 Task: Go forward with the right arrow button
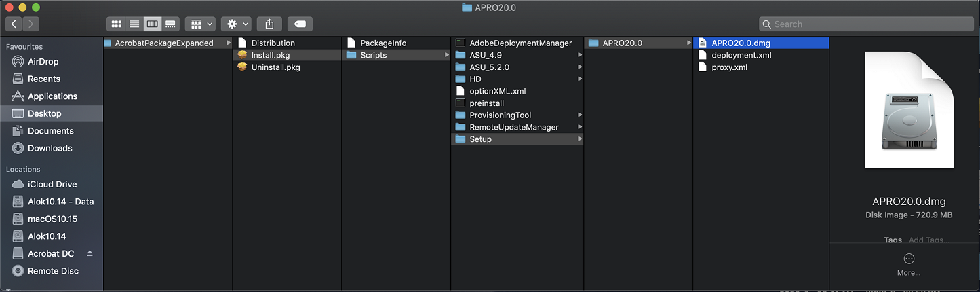click(x=31, y=24)
